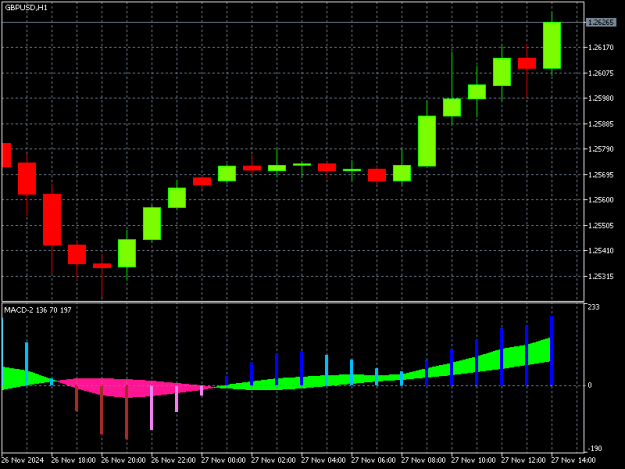Click the 1.25790 price axis label
Screen dimensions: 625x469
pyautogui.click(x=601, y=149)
